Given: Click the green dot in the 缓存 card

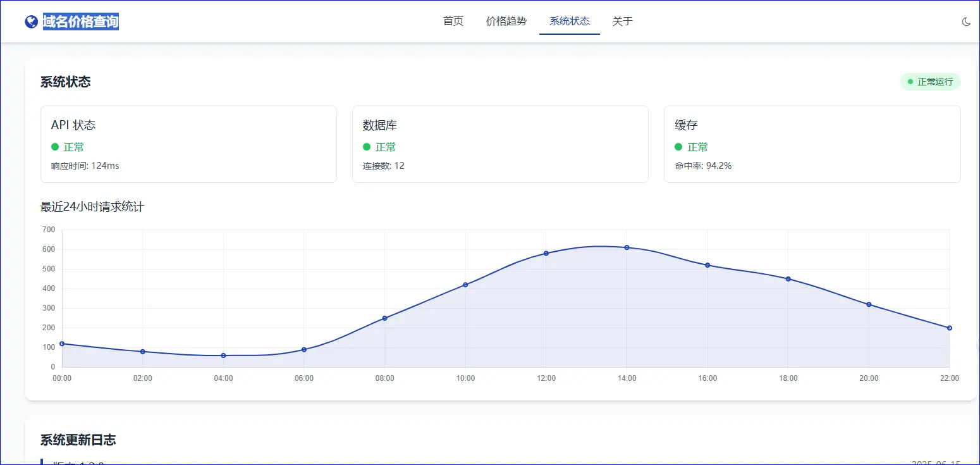Looking at the screenshot, I should (x=678, y=147).
